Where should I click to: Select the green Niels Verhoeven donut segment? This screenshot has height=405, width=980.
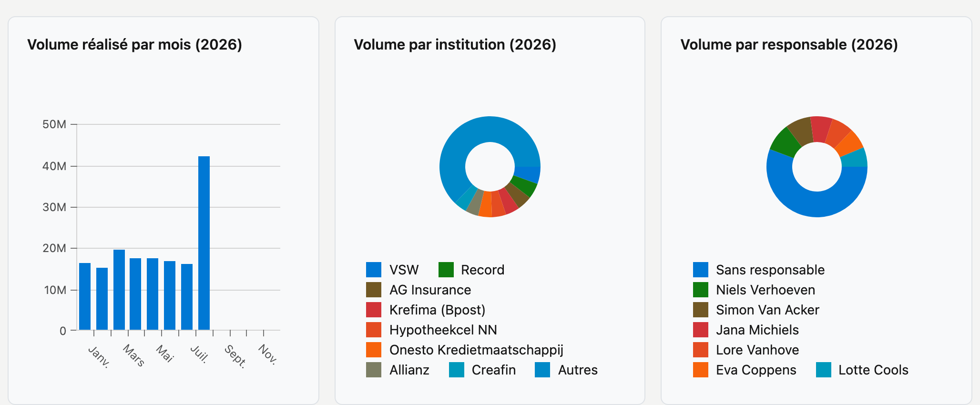(x=786, y=142)
